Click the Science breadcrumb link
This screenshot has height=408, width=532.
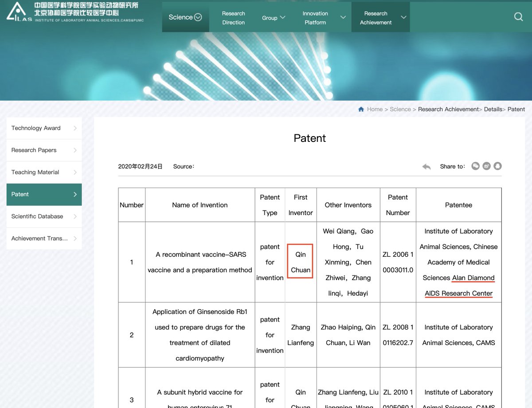tap(400, 109)
